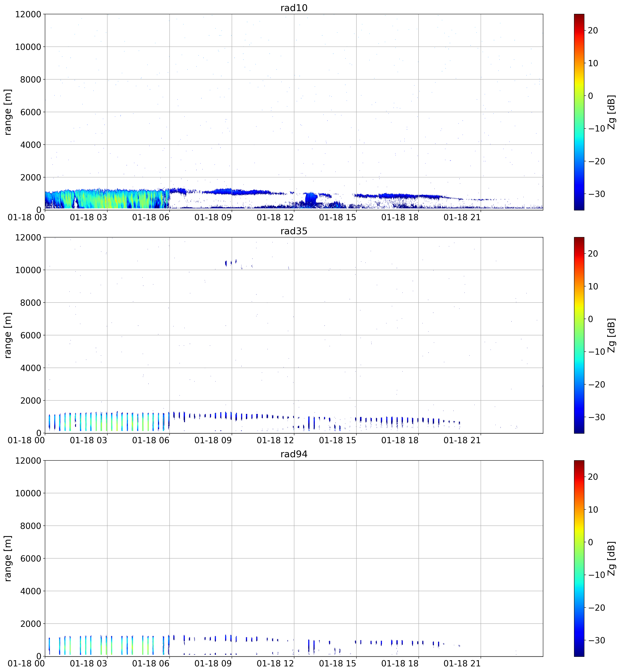Select the 'range [m]' label of rad10

pyautogui.click(x=8, y=112)
